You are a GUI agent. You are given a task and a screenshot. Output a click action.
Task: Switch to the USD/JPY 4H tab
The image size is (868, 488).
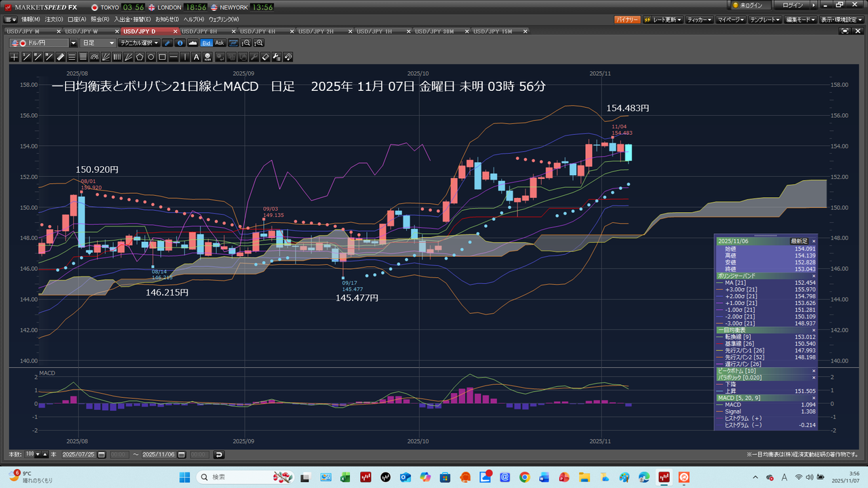(258, 31)
